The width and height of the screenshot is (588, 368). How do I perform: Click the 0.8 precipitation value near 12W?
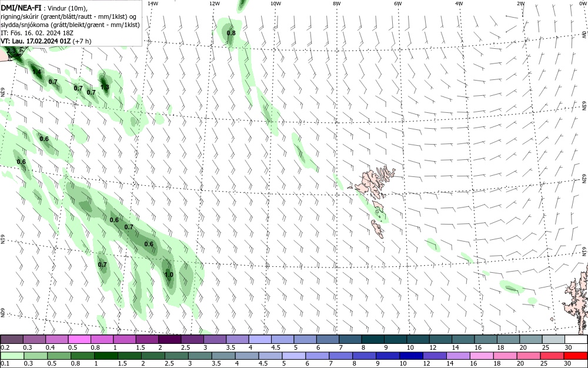pos(231,33)
